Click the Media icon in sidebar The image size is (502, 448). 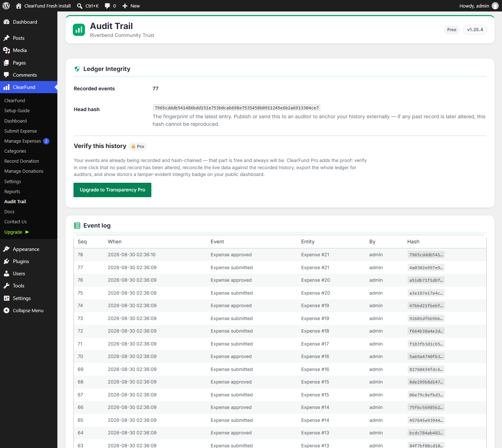coord(6,50)
